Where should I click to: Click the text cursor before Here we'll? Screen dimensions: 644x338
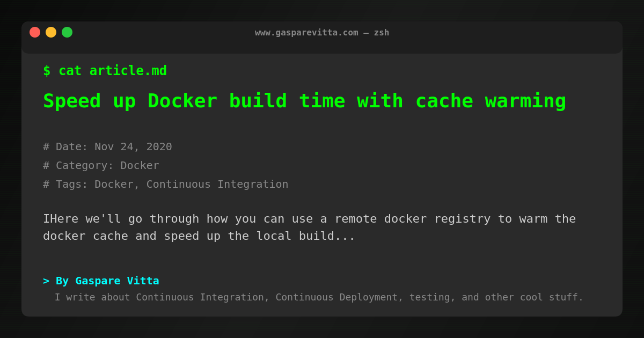[46, 219]
